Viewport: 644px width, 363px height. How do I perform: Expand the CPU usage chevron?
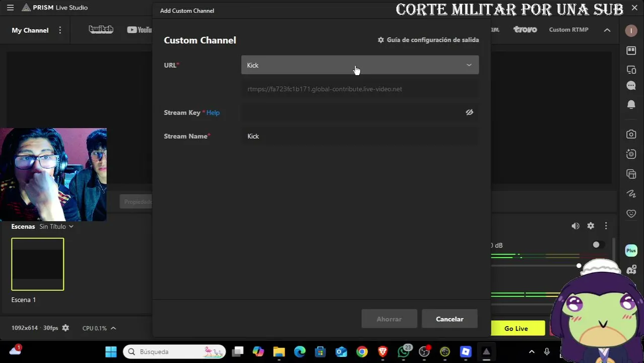point(113,328)
